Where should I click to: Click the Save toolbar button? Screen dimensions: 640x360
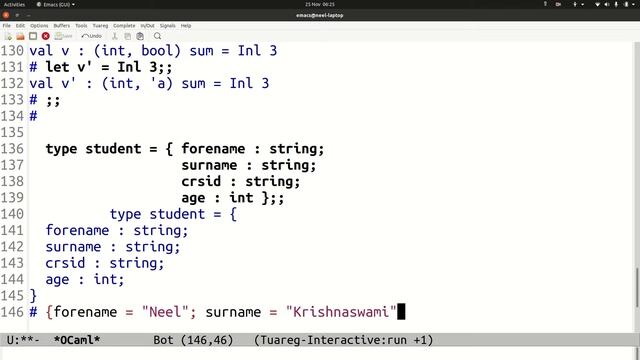[x=63, y=36]
